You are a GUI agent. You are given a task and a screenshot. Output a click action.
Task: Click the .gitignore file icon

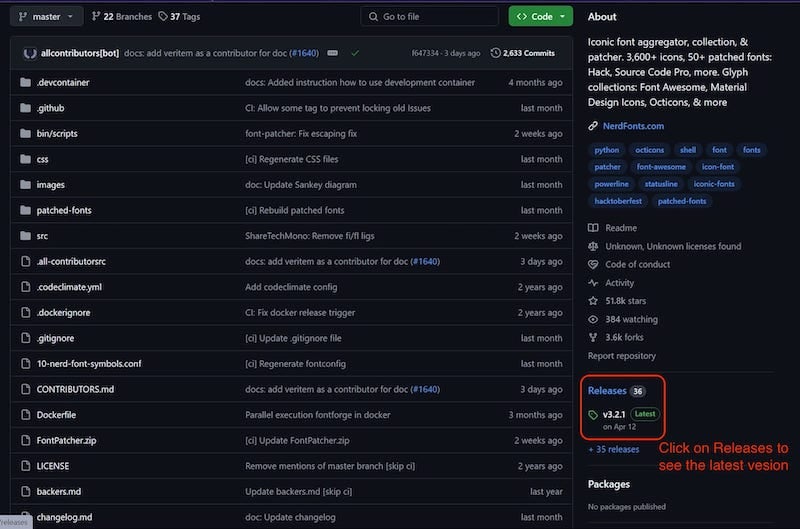click(x=26, y=338)
